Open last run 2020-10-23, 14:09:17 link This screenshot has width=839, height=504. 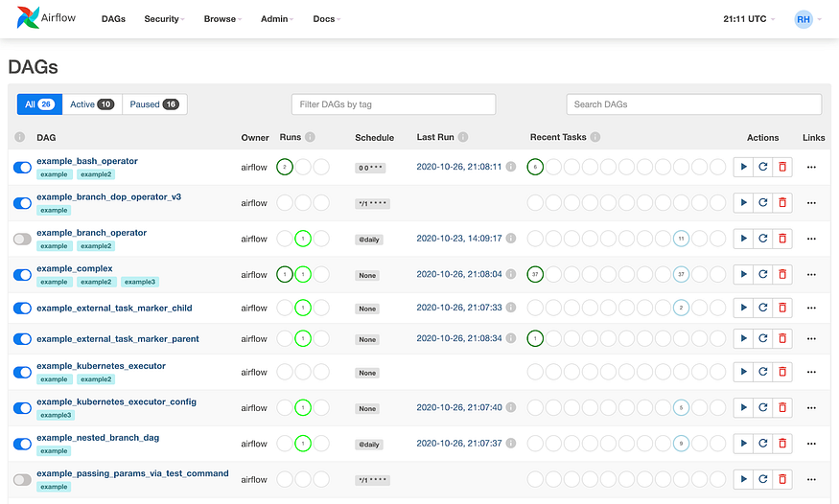pos(459,239)
